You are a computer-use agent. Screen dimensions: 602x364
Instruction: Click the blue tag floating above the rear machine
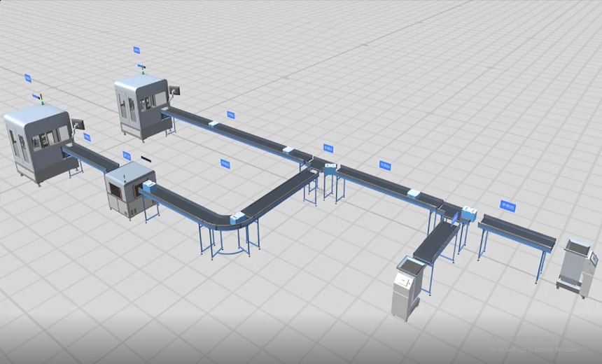[136, 50]
